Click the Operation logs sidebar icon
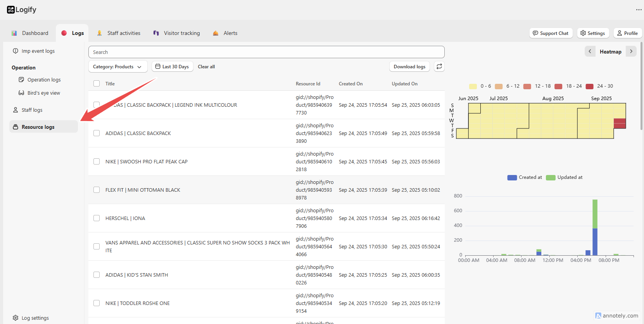This screenshot has width=644, height=324. (x=21, y=80)
